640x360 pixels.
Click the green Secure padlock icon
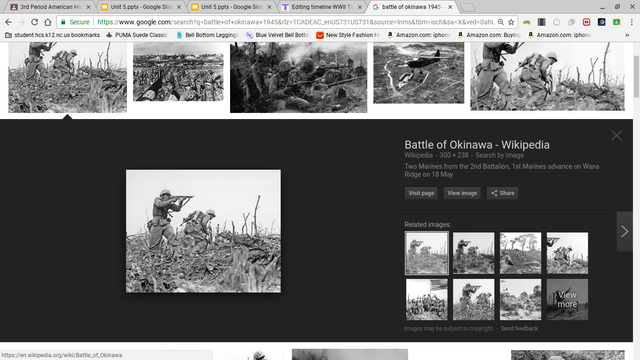click(x=63, y=22)
